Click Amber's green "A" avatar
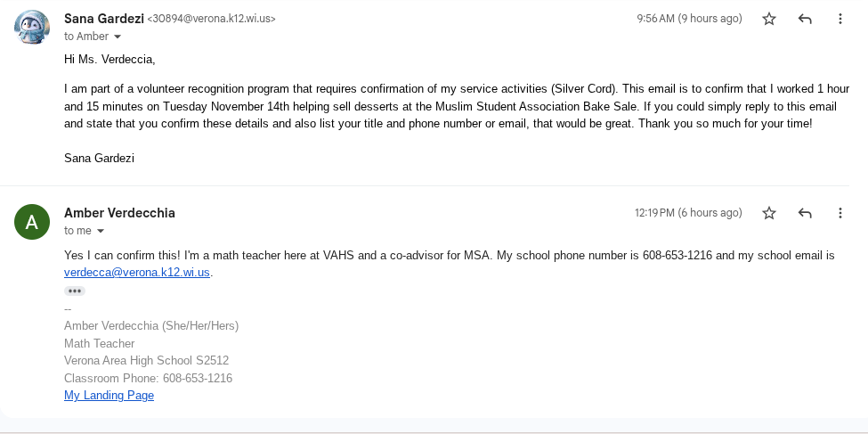Image resolution: width=868 pixels, height=434 pixels. click(x=32, y=222)
